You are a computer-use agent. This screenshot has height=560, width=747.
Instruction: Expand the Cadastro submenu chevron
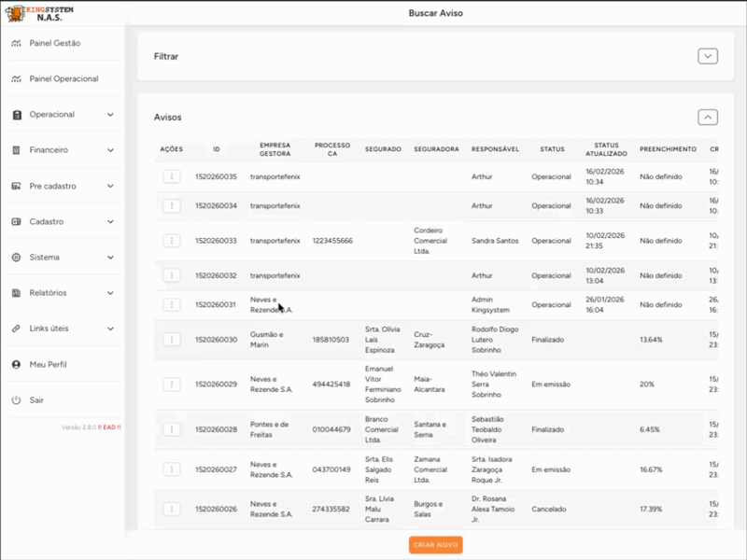(110, 222)
